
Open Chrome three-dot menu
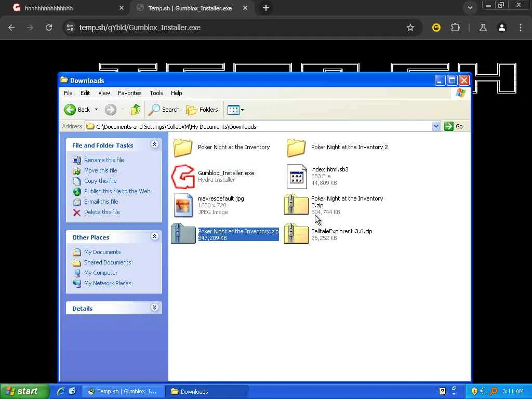[521, 28]
